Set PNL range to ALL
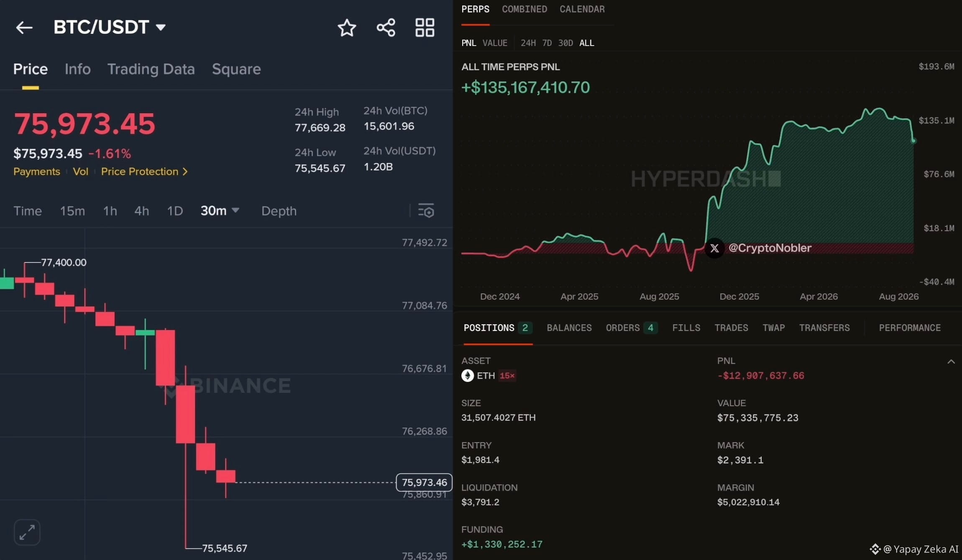 [586, 43]
